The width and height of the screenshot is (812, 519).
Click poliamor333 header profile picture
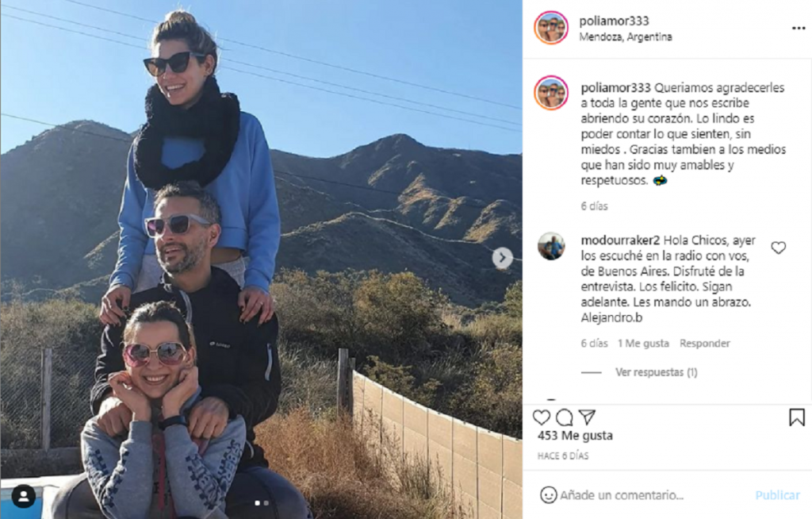pos(551,28)
